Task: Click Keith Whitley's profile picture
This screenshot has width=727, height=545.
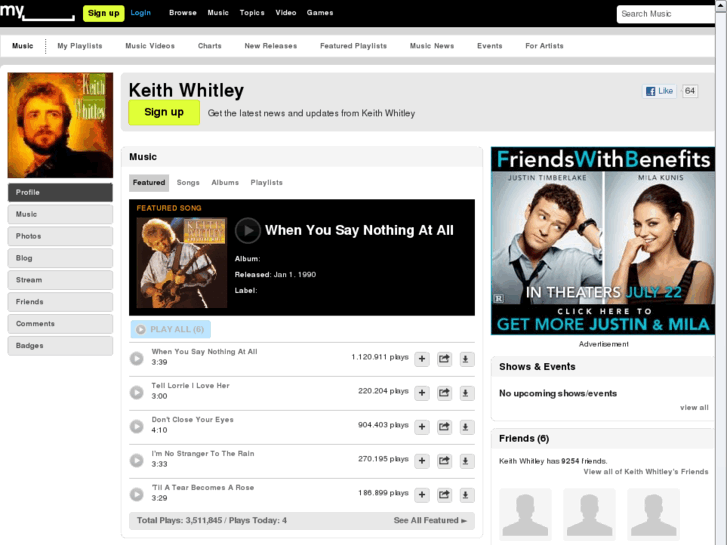Action: [60, 125]
